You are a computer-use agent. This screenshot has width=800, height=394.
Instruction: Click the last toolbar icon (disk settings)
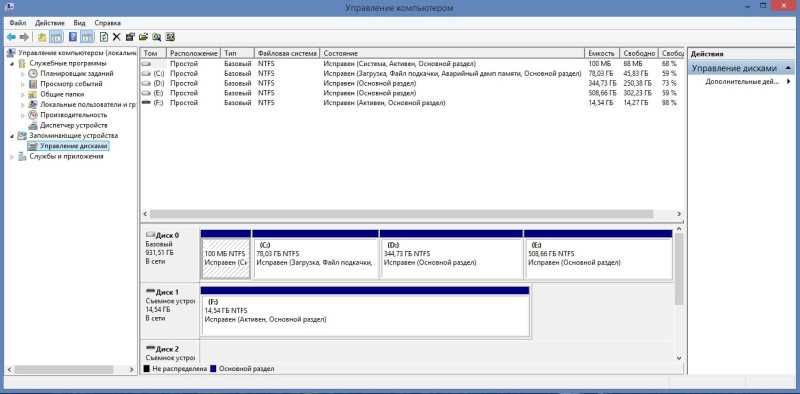pyautogui.click(x=170, y=37)
